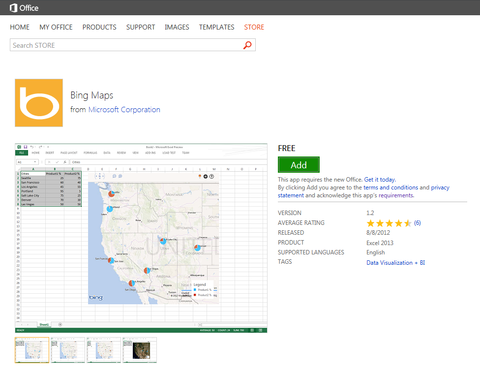Select the second screenshot thumbnail

[x=68, y=350]
